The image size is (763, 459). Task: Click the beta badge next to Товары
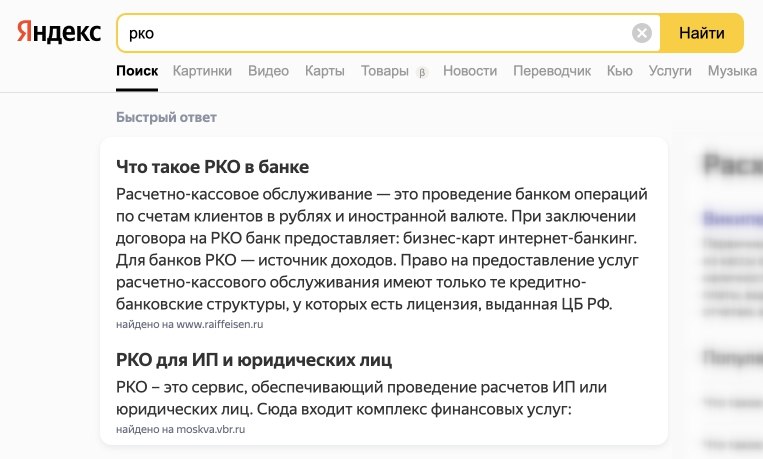point(422,72)
